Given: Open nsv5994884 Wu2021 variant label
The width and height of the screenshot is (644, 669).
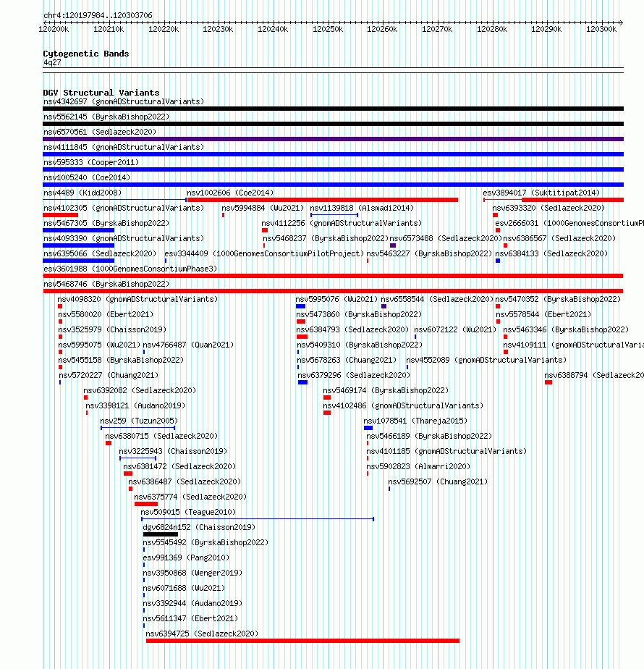Looking at the screenshot, I should [263, 209].
